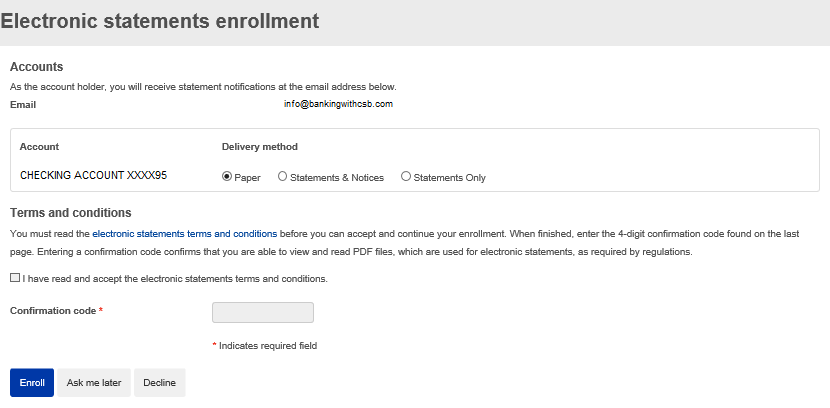830x408 pixels.
Task: Select the Paper delivery method
Action: (x=227, y=177)
